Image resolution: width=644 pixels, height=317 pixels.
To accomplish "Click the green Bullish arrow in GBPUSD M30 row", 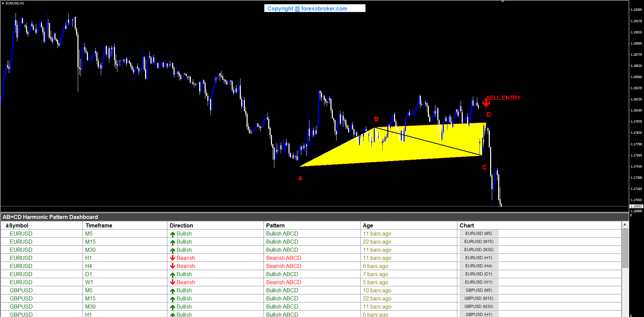I will [x=172, y=307].
